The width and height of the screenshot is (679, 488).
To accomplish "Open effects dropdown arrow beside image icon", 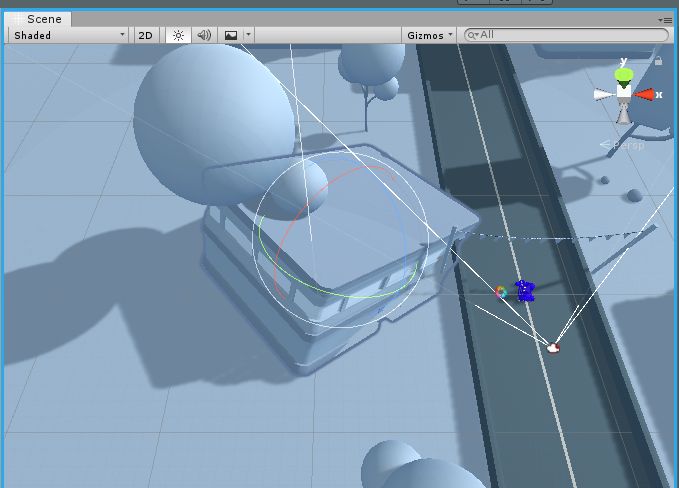I will [x=249, y=35].
